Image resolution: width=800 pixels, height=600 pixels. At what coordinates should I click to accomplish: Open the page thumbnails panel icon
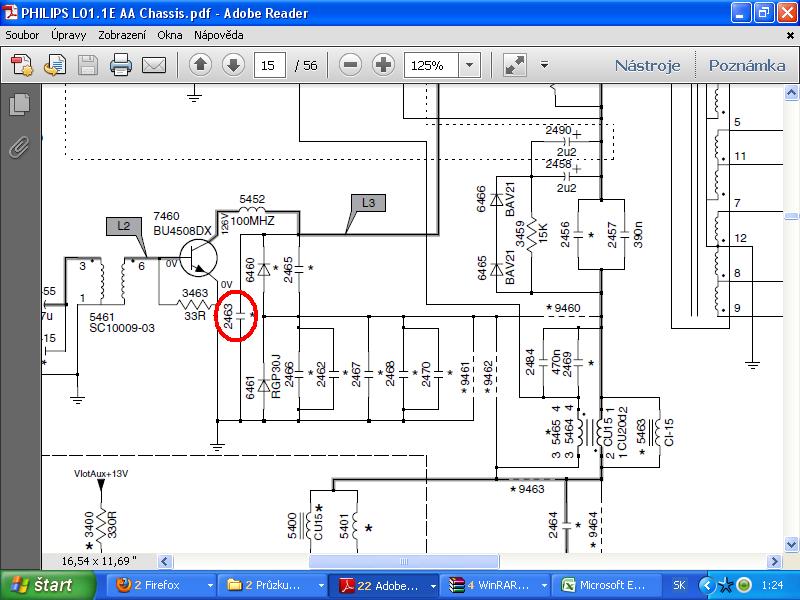[x=18, y=104]
